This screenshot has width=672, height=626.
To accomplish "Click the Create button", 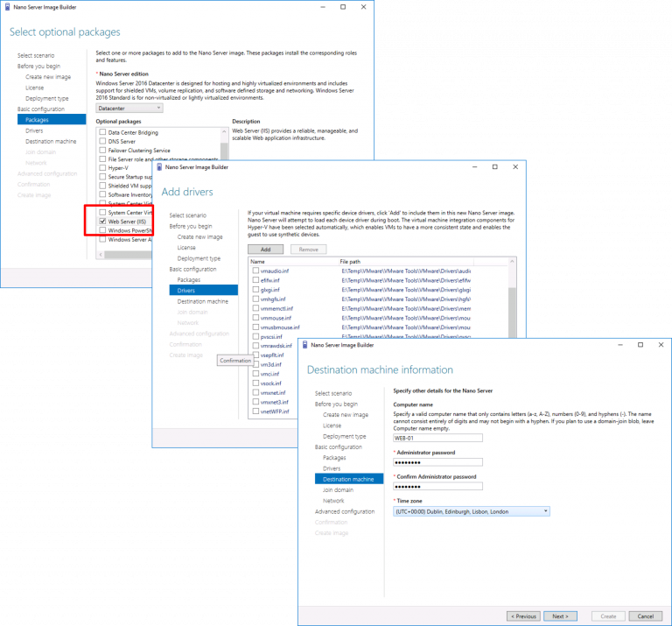I will 608,616.
